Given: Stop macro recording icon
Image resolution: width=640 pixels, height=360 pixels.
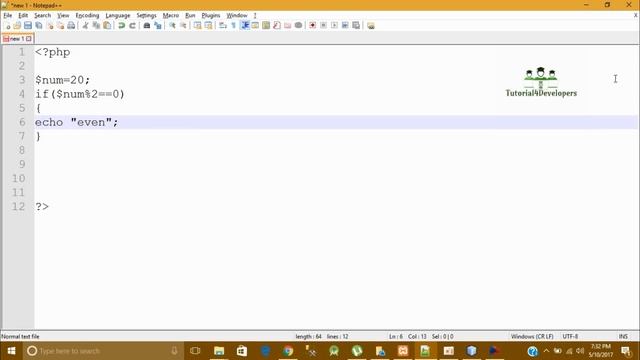Looking at the screenshot, I should pos(323,26).
